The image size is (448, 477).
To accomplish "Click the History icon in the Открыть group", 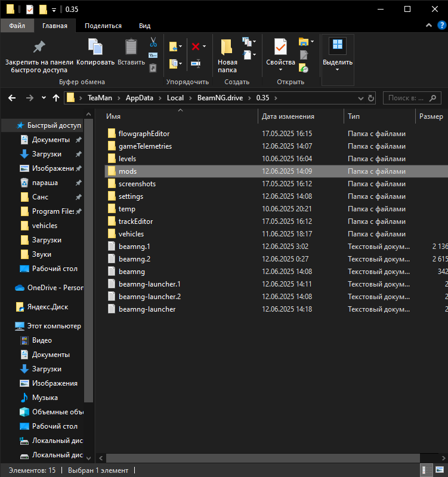I will click(304, 68).
